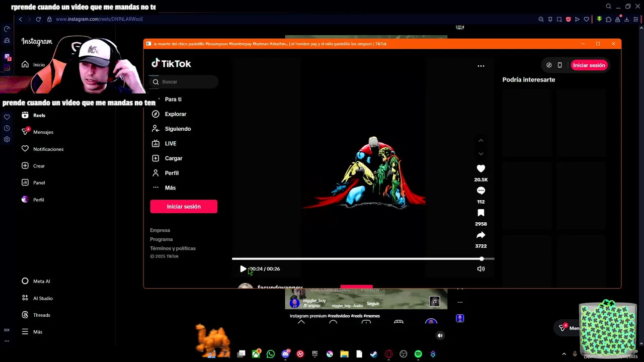Go back in the browser toolbar
This screenshot has height=362, width=644.
pos(20,19)
